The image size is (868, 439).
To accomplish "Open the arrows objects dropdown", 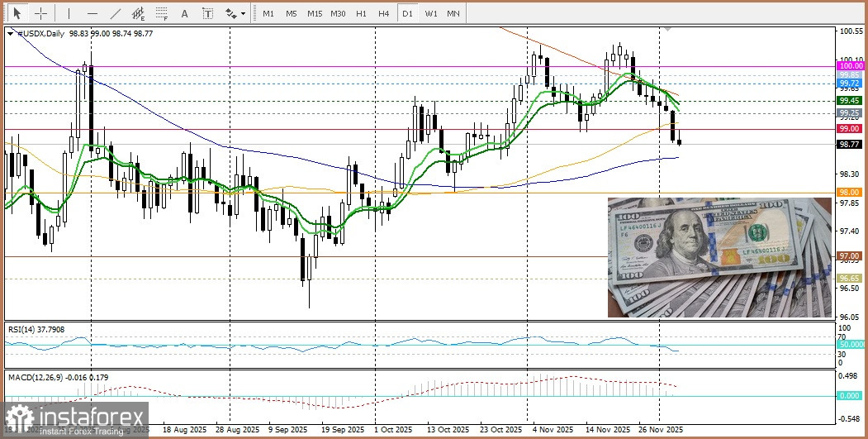I will click(235, 13).
